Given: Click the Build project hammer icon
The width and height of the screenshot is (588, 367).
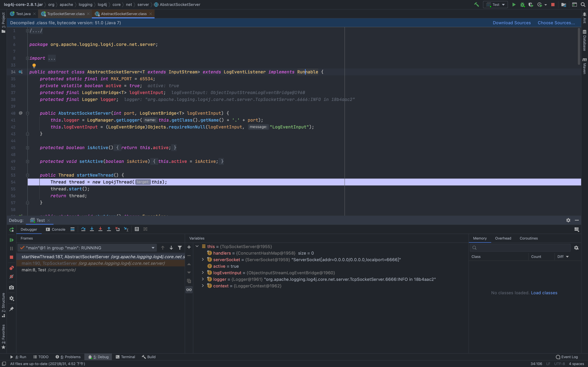Looking at the screenshot, I should (x=476, y=5).
